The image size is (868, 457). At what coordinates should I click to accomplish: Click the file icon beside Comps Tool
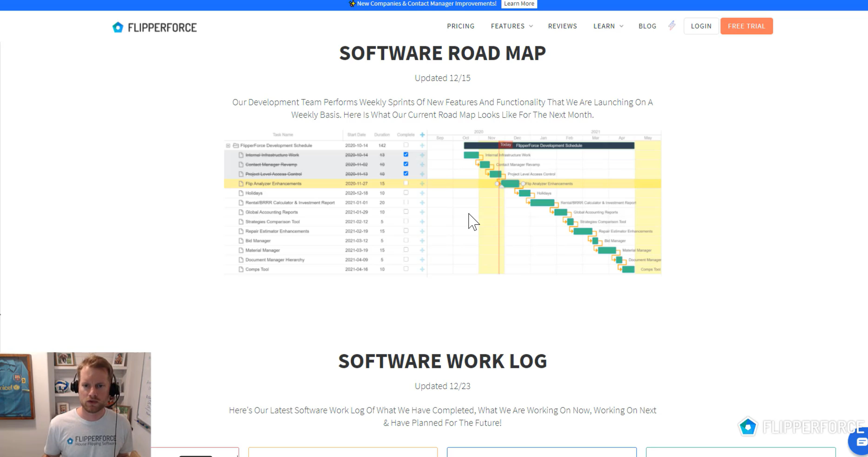241,269
